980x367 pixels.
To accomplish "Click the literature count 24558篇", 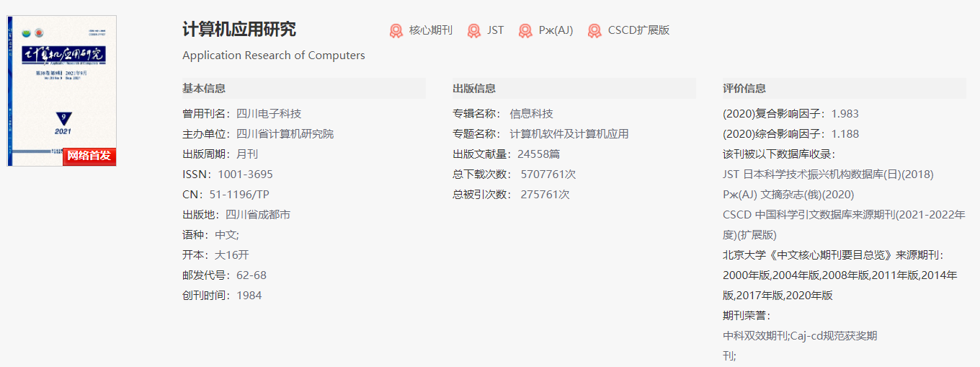I will coord(539,154).
